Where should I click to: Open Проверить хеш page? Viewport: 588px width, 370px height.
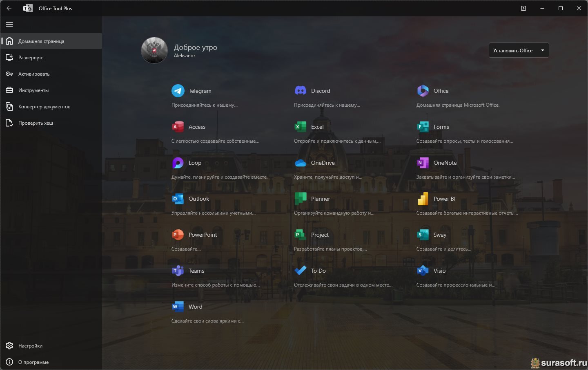51,123
